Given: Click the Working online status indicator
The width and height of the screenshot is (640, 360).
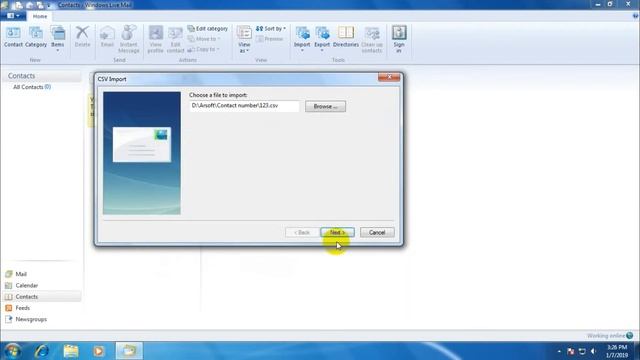Looking at the screenshot, I should click(610, 336).
